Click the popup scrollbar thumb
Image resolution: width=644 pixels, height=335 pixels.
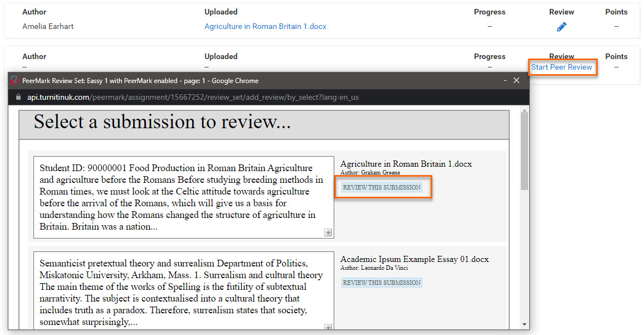point(524,151)
